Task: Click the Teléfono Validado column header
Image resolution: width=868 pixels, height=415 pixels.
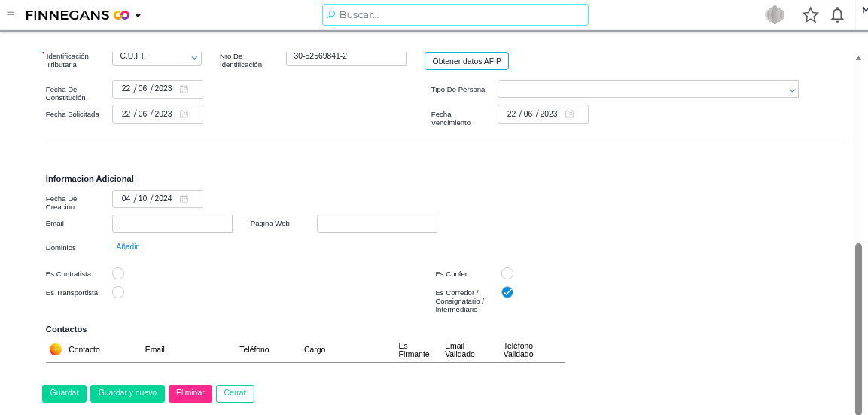Action: click(518, 349)
